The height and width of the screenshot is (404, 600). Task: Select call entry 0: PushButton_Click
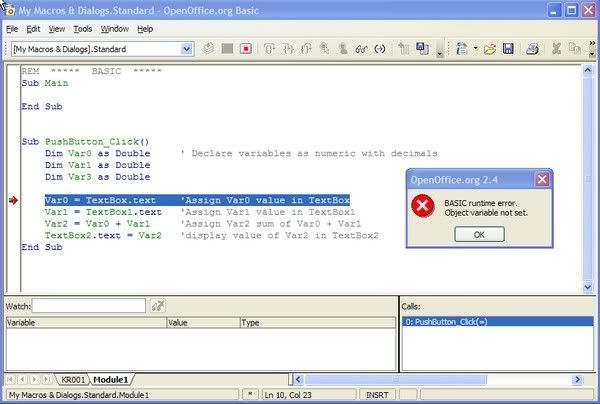click(x=497, y=322)
